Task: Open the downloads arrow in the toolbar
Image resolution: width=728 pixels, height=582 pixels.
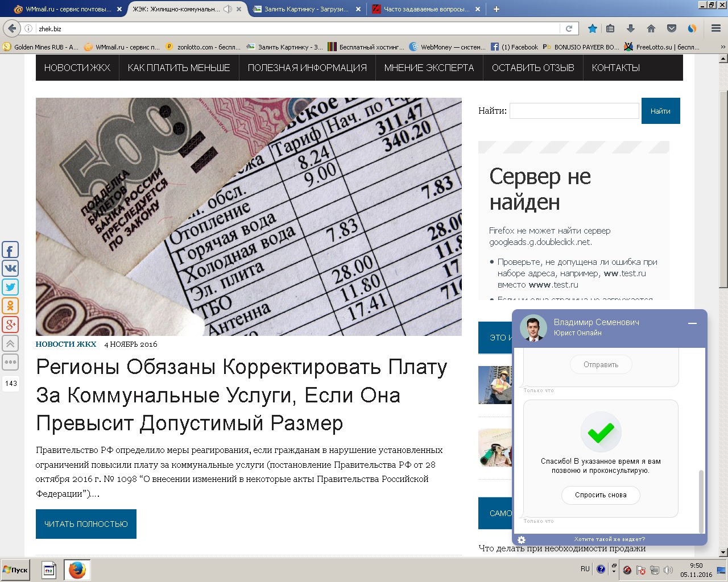Action: pos(630,28)
